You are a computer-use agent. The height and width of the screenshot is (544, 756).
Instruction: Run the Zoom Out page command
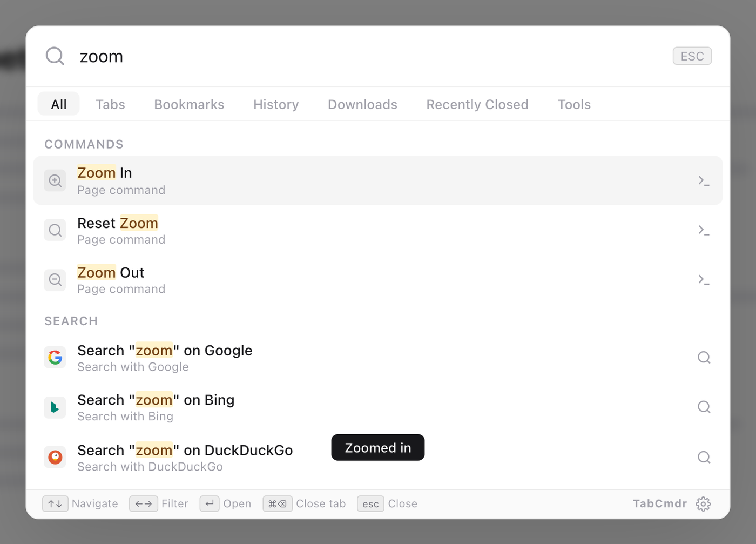[378, 280]
